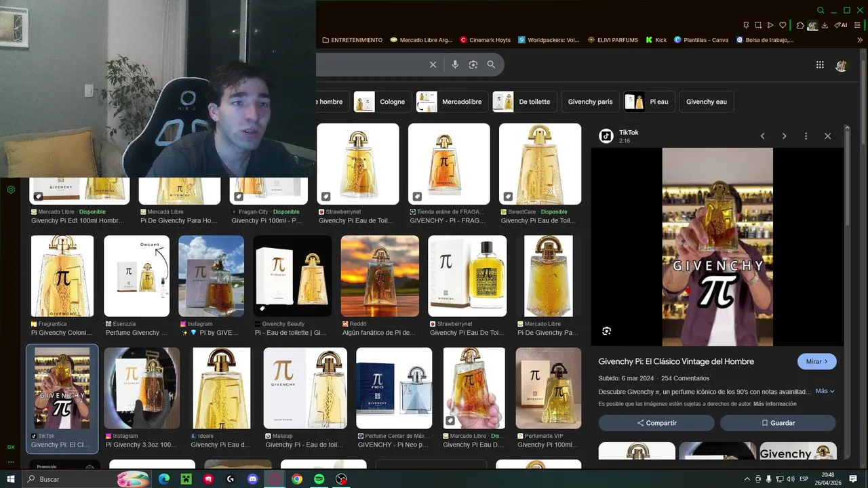Open the Perfume Center Pi Neo result
Screen dimensions: 868x488
click(x=394, y=388)
